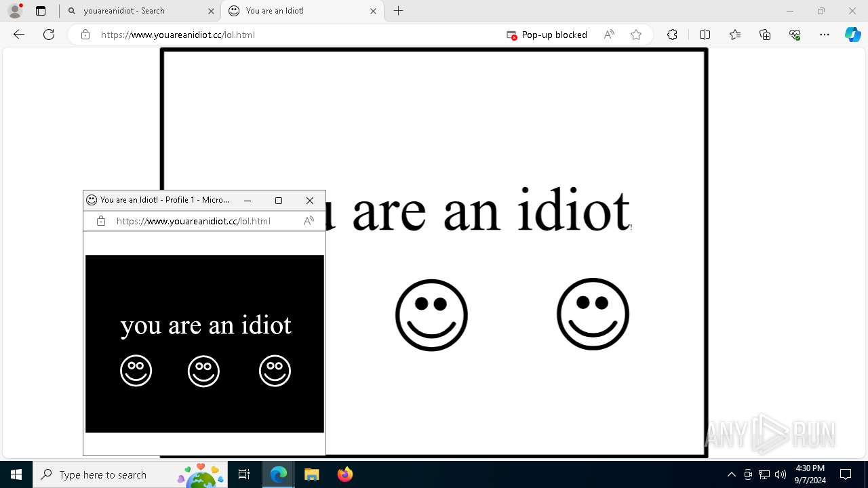The width and height of the screenshot is (868, 488).
Task: Click the left white smiley in popup
Action: tap(136, 371)
